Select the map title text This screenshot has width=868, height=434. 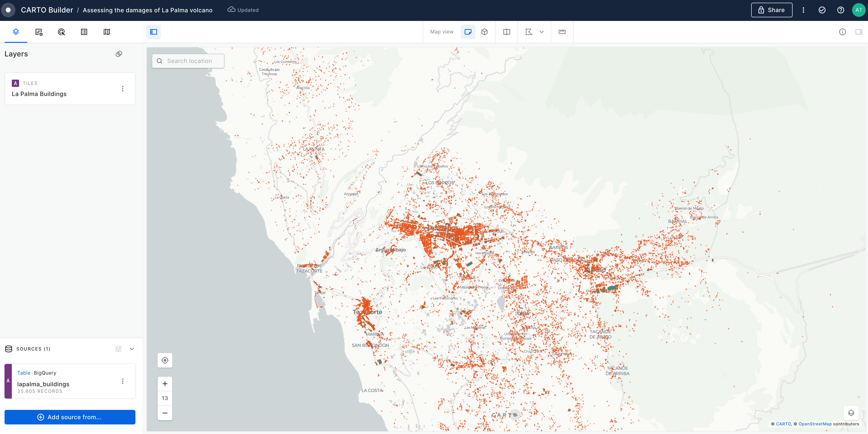[x=148, y=10]
